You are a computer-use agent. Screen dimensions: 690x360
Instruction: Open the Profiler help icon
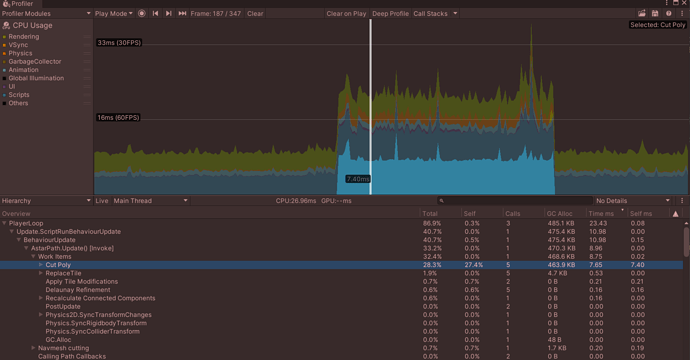tap(668, 14)
